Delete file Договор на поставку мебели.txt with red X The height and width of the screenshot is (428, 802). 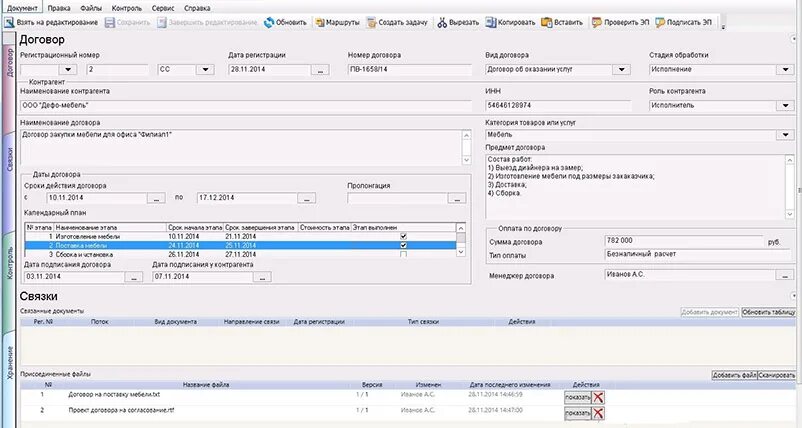[x=598, y=397]
